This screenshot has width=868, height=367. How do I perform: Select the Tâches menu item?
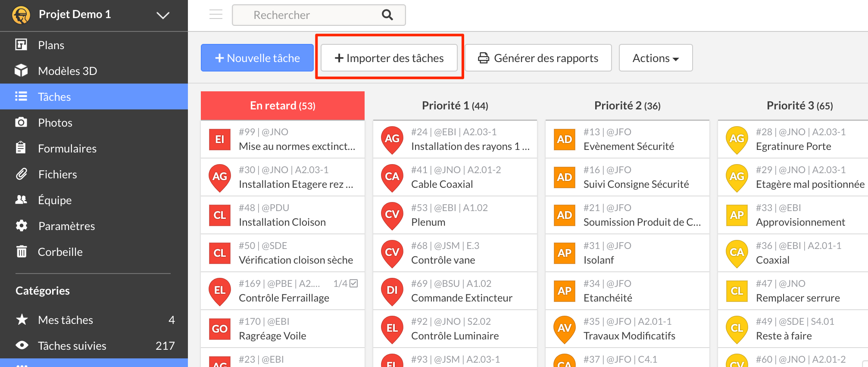tap(54, 96)
